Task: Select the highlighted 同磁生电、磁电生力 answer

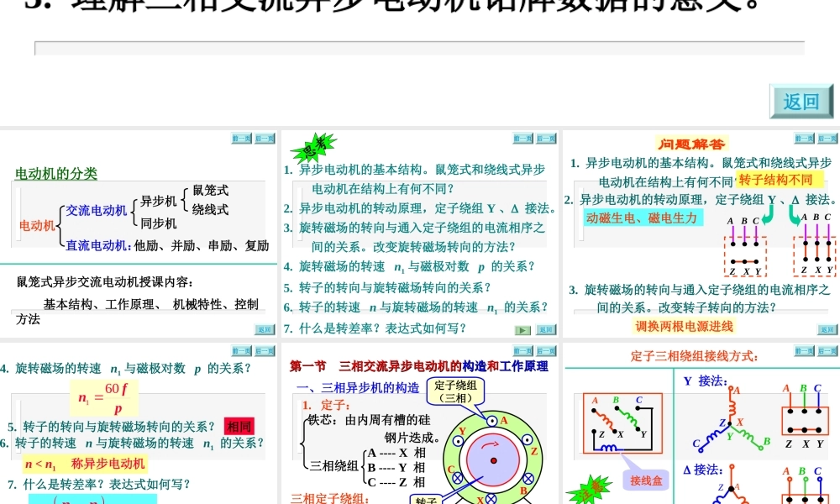Action: (x=641, y=218)
